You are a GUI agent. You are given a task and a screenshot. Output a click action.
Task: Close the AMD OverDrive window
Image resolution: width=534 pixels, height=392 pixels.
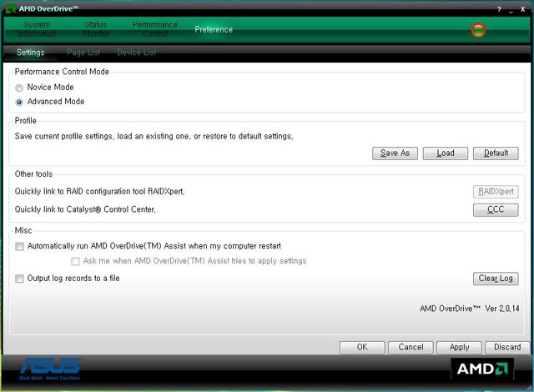(x=522, y=9)
